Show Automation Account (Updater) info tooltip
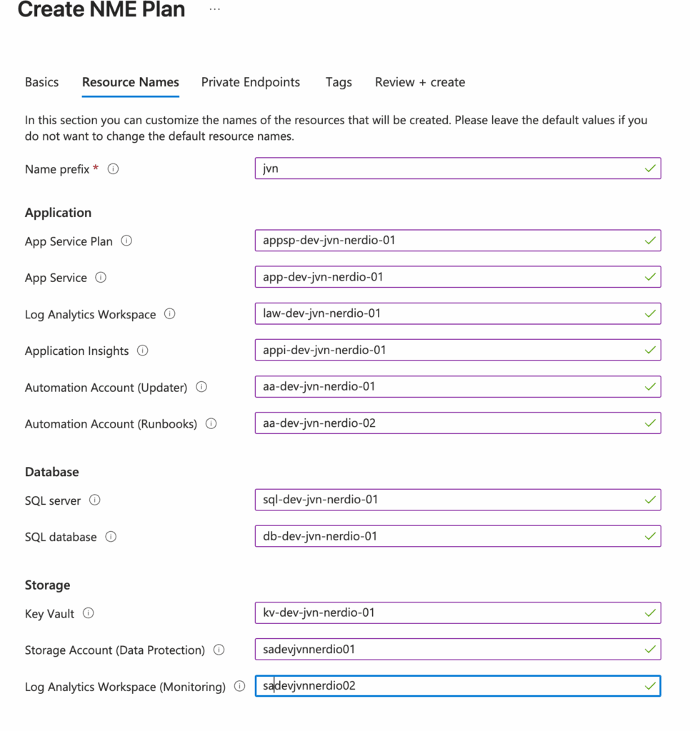The width and height of the screenshot is (700, 731). click(201, 387)
